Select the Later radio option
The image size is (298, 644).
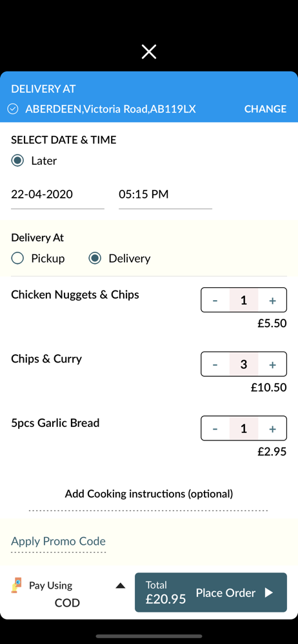[17, 160]
